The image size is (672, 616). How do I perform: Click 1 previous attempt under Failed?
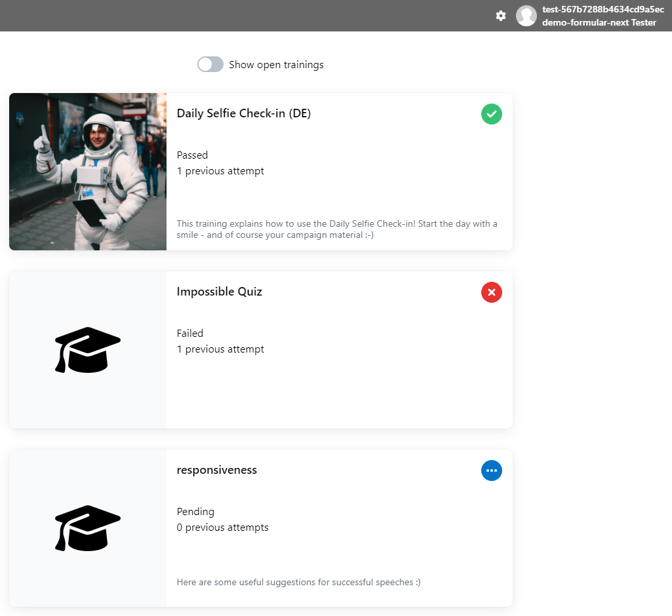tap(220, 349)
